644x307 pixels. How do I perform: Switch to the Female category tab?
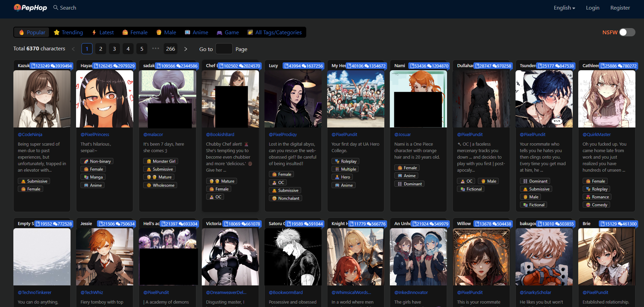point(135,33)
